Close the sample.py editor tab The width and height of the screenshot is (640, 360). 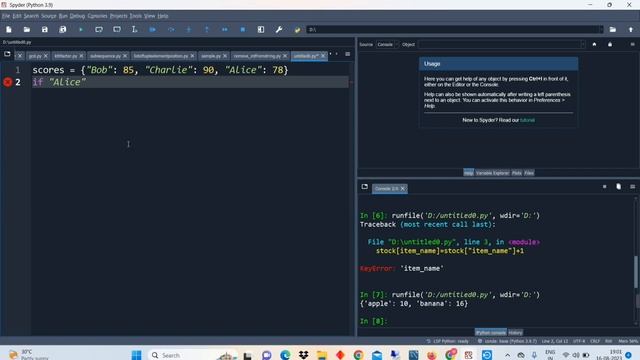(225, 56)
